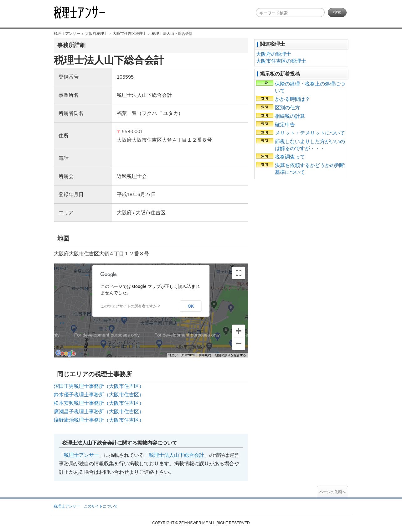This screenshot has height=532, width=402.
Task: Click ページの先頭へ back-to-top button
Action: tap(332, 492)
